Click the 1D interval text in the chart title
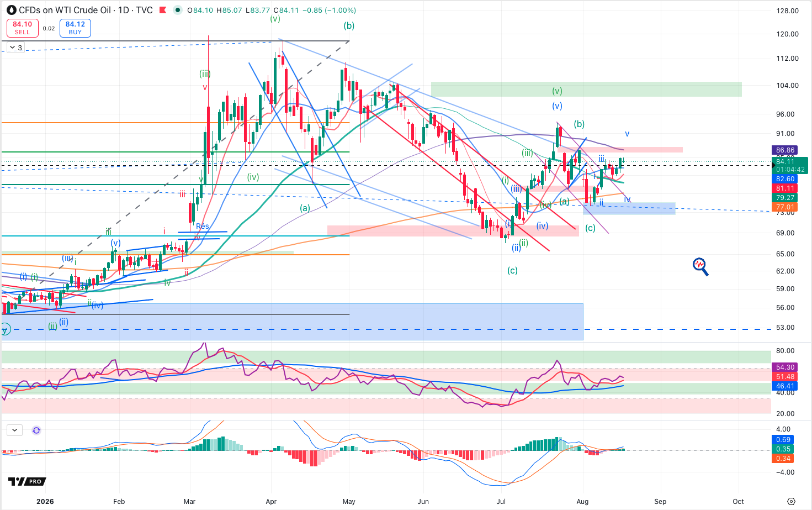This screenshot has width=812, height=510. (x=123, y=10)
